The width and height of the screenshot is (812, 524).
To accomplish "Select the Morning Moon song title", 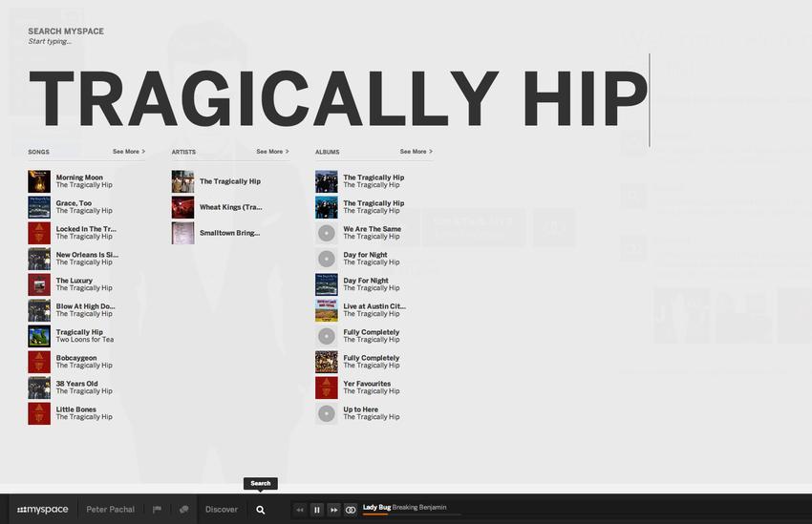I will point(79,178).
